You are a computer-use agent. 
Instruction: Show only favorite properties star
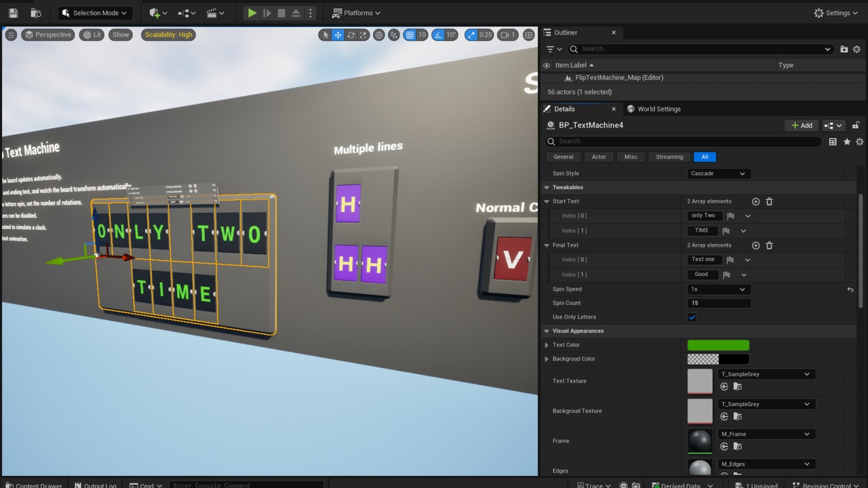pyautogui.click(x=847, y=142)
